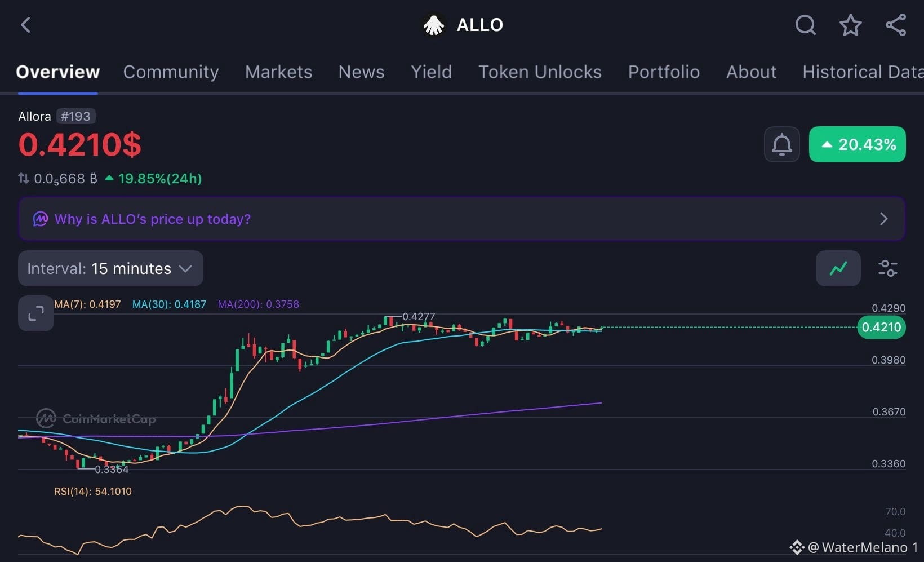Tap the 0.3670 axis label

[889, 412]
